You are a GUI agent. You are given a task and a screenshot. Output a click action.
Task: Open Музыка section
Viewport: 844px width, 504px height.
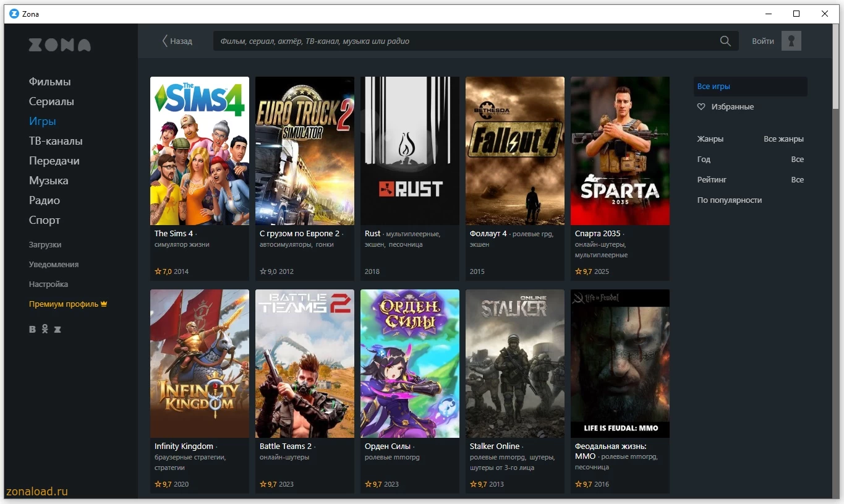tap(49, 181)
